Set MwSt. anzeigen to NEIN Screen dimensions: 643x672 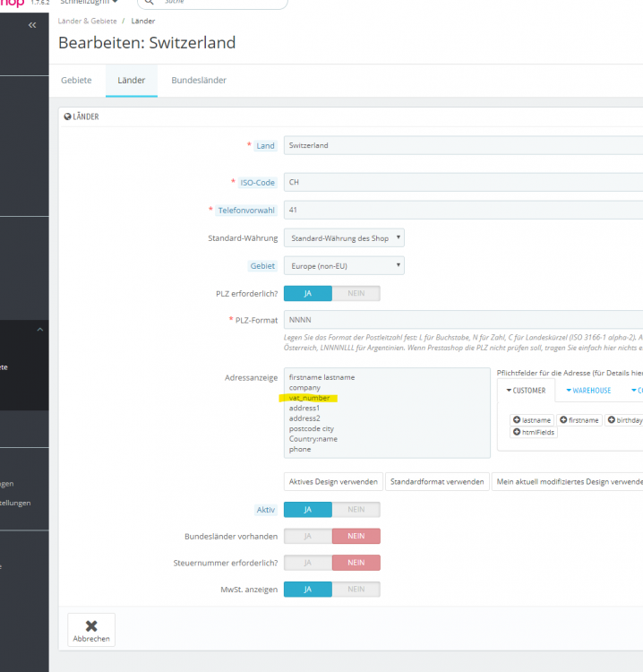pos(356,589)
